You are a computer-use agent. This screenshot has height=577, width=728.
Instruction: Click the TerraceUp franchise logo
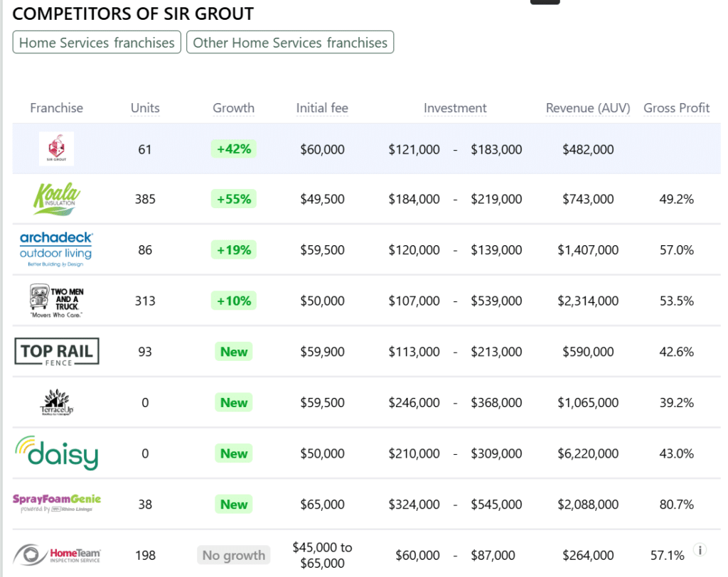coord(57,402)
